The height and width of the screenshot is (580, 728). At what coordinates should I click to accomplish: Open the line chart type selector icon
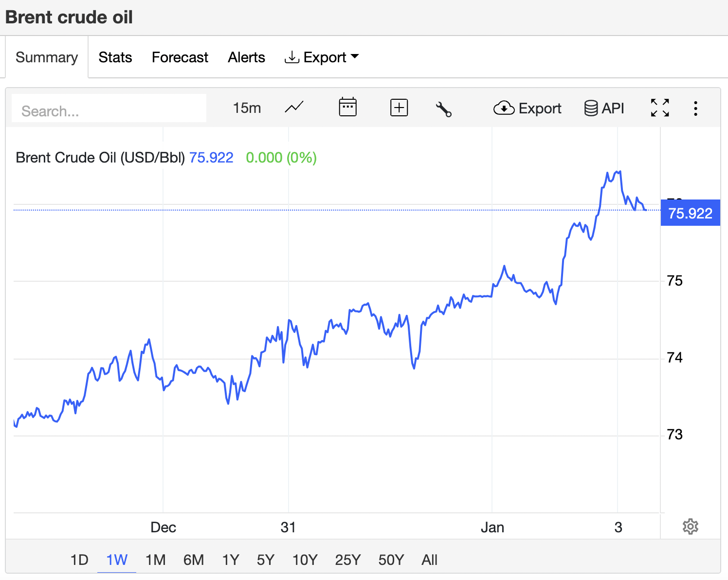(x=294, y=108)
